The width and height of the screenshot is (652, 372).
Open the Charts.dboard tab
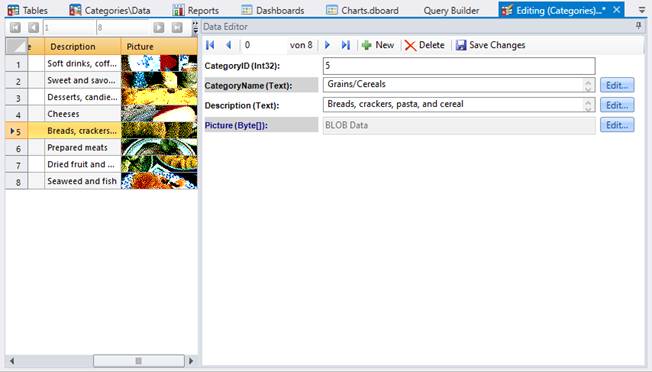point(362,10)
